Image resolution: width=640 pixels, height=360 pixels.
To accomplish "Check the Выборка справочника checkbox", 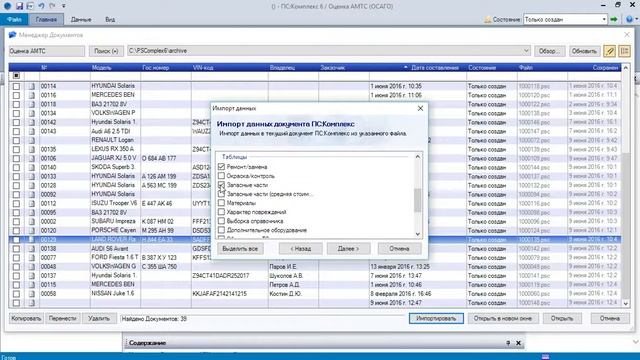I will coord(221,221).
